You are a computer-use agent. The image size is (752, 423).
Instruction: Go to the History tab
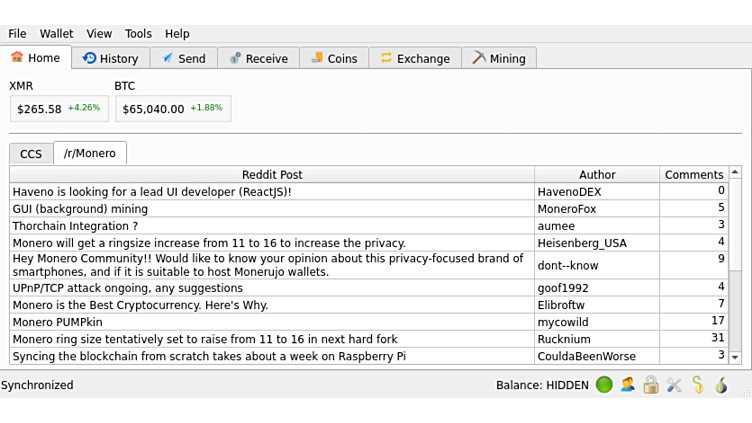[110, 58]
